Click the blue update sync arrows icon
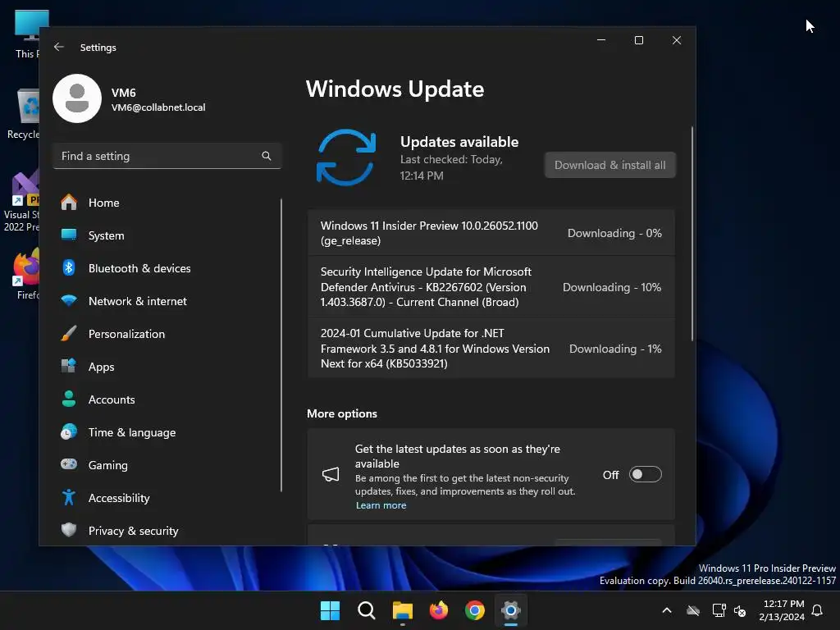The height and width of the screenshot is (630, 840). pos(346,157)
